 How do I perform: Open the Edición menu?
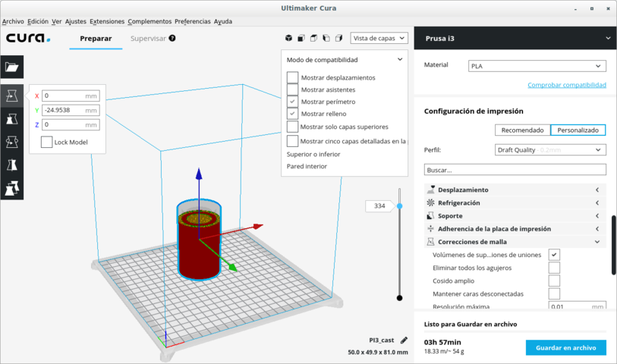click(x=38, y=21)
